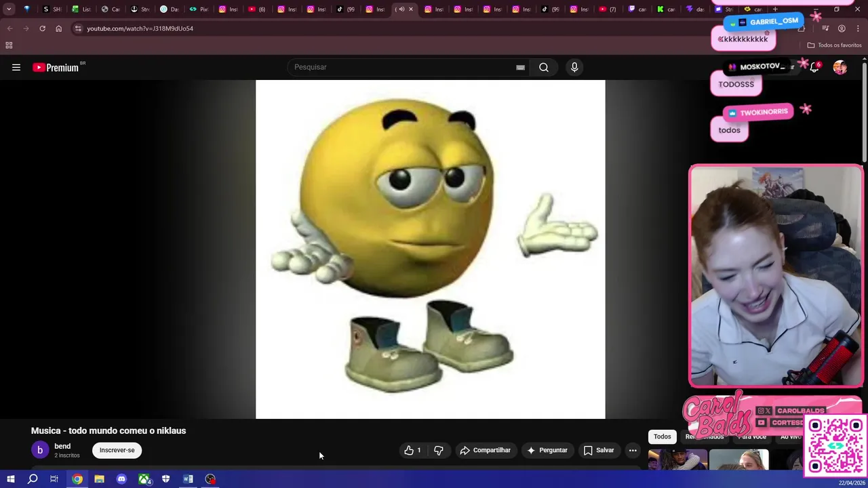The height and width of the screenshot is (488, 868).
Task: Open the YouTube account avatar menu
Action: coord(840,67)
